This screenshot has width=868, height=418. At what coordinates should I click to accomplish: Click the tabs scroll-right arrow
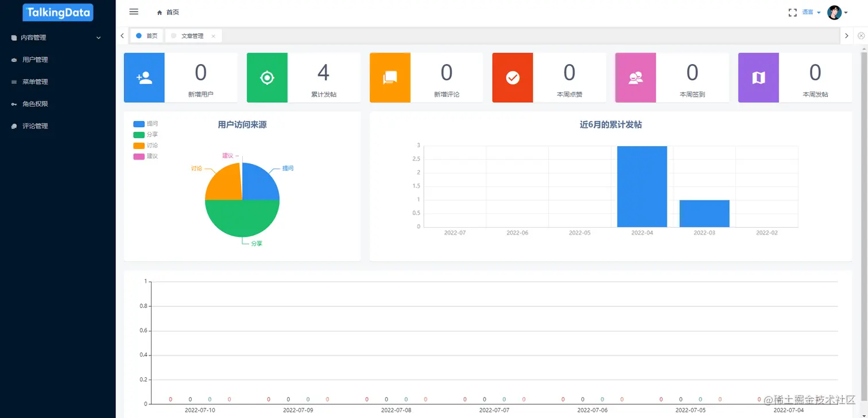[846, 36]
